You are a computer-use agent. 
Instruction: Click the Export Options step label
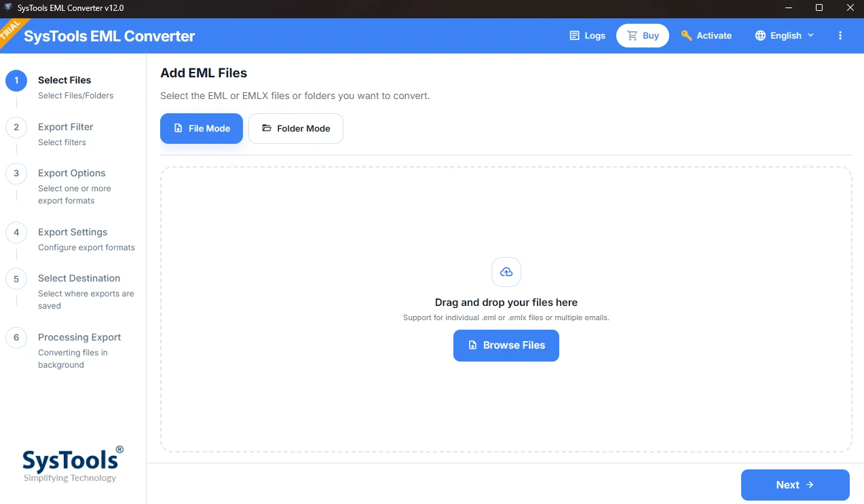(x=72, y=173)
